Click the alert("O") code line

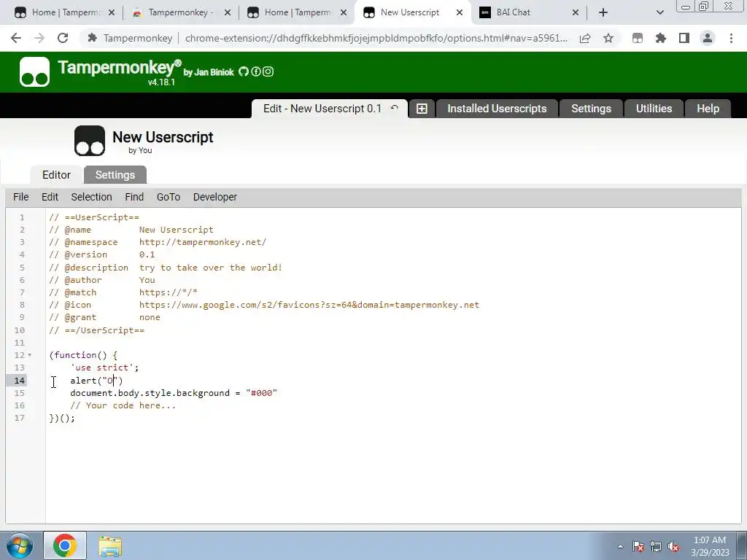click(x=97, y=381)
